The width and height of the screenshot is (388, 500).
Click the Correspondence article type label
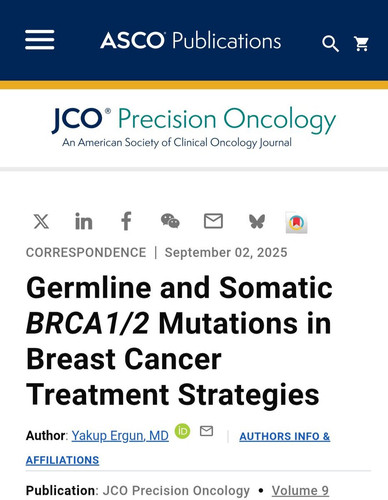[x=86, y=253]
